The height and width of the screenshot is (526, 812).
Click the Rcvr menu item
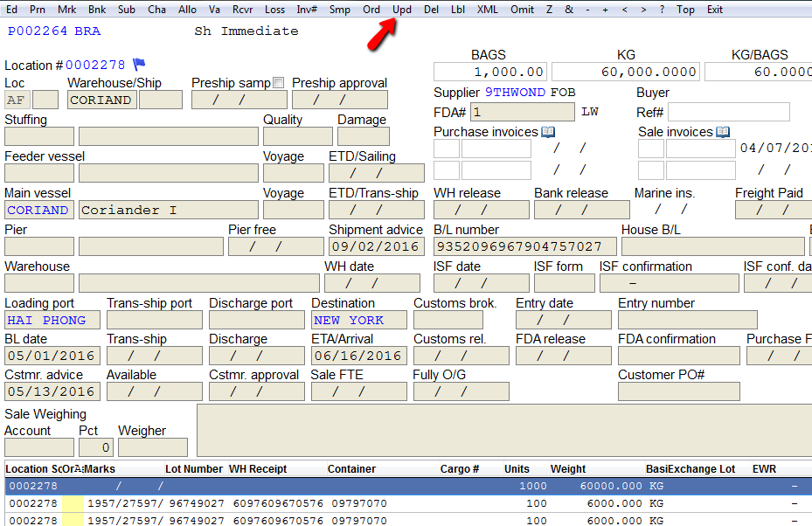[x=242, y=10]
